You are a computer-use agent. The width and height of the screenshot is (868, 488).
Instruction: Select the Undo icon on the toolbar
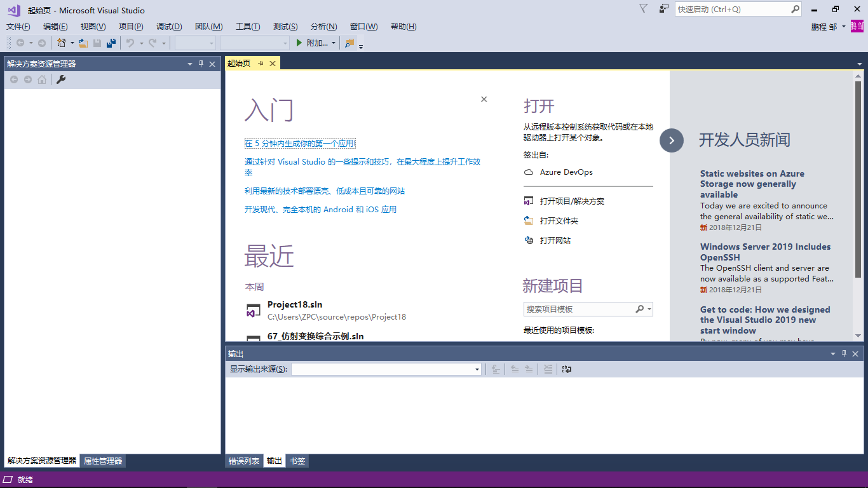(x=131, y=43)
